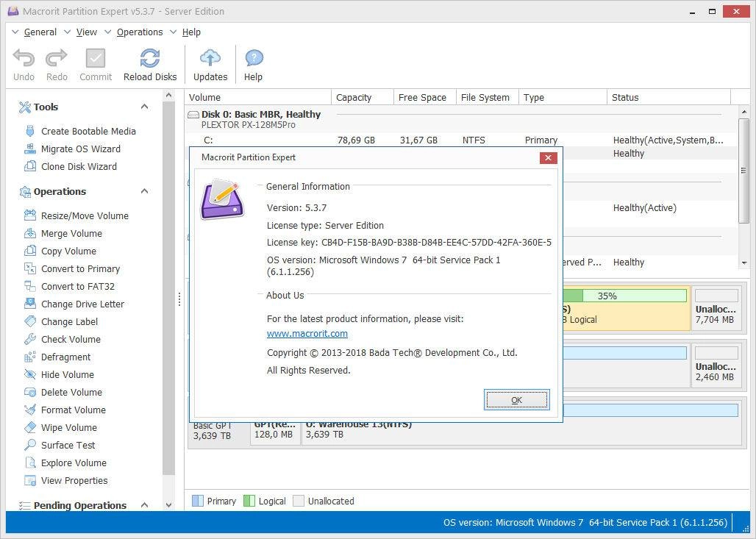Click Reload Disks toolbar icon
Image resolution: width=756 pixels, height=539 pixels.
150,58
